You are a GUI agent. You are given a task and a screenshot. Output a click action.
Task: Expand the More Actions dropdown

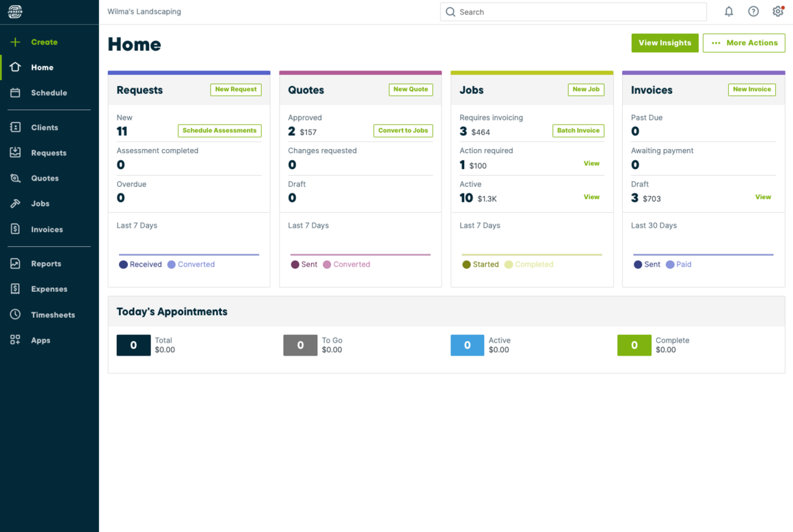pyautogui.click(x=744, y=42)
